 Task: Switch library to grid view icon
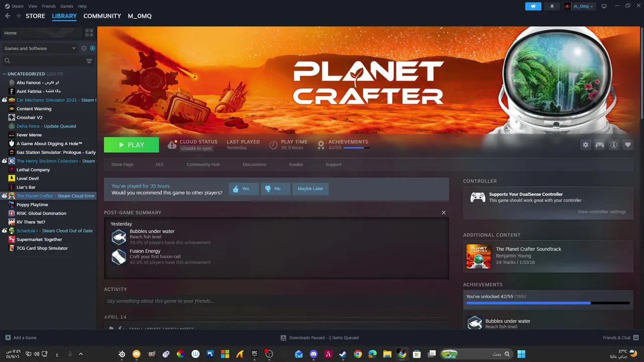tap(89, 33)
